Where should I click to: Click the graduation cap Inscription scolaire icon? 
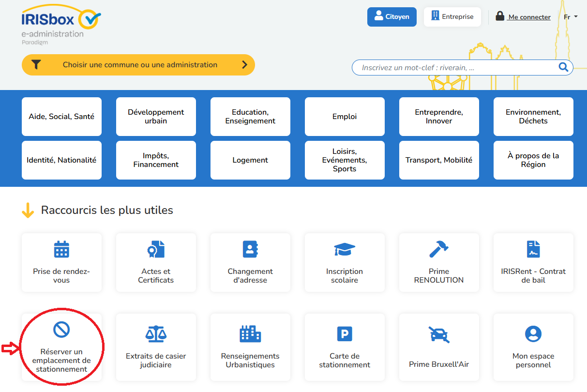click(345, 249)
